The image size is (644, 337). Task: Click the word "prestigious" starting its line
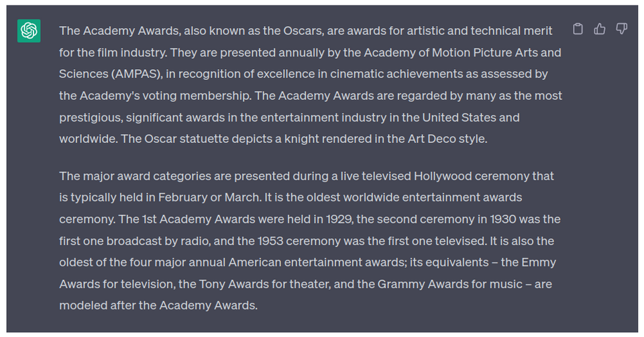(x=90, y=117)
